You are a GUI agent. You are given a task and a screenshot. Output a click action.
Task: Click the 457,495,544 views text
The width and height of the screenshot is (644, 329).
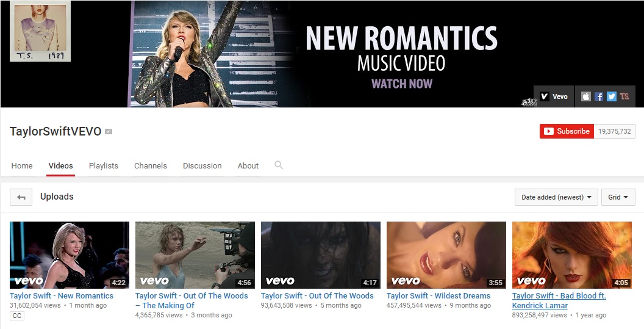(414, 306)
